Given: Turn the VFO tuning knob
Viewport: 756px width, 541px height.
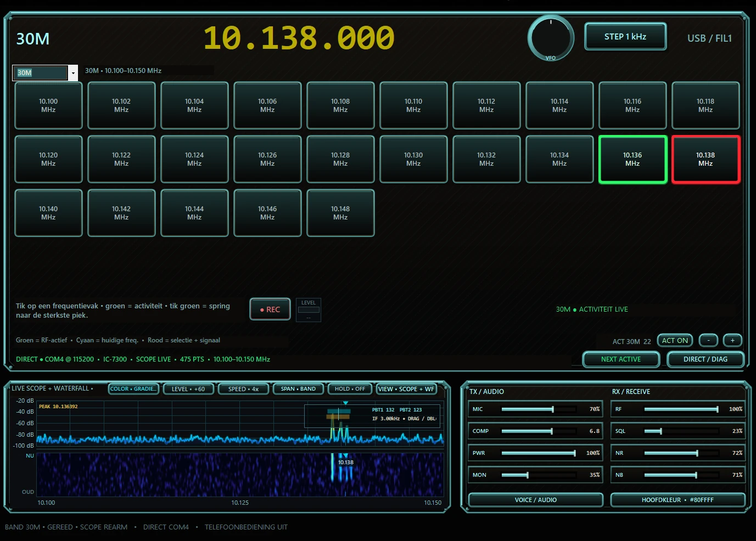Looking at the screenshot, I should 551,38.
